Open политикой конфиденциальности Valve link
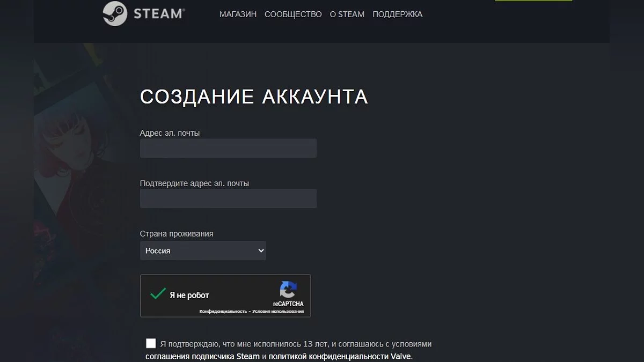Screen dimensions: 644x362 (340, 356)
